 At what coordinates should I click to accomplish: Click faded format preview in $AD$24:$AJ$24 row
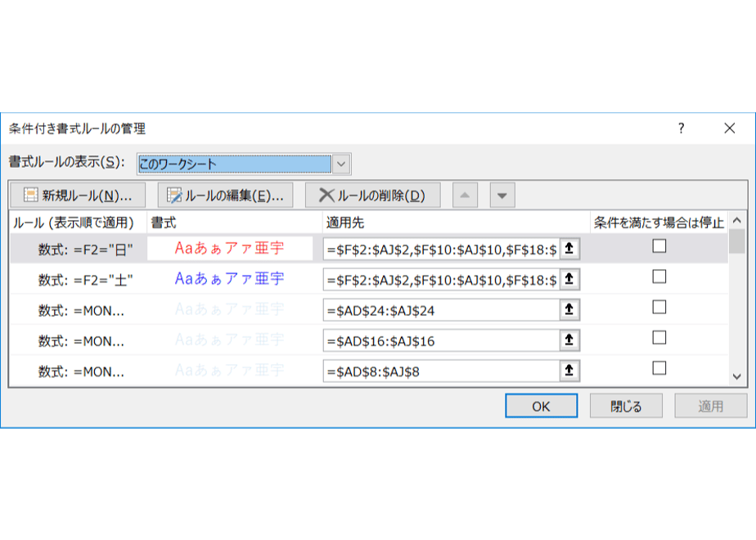coord(229,309)
